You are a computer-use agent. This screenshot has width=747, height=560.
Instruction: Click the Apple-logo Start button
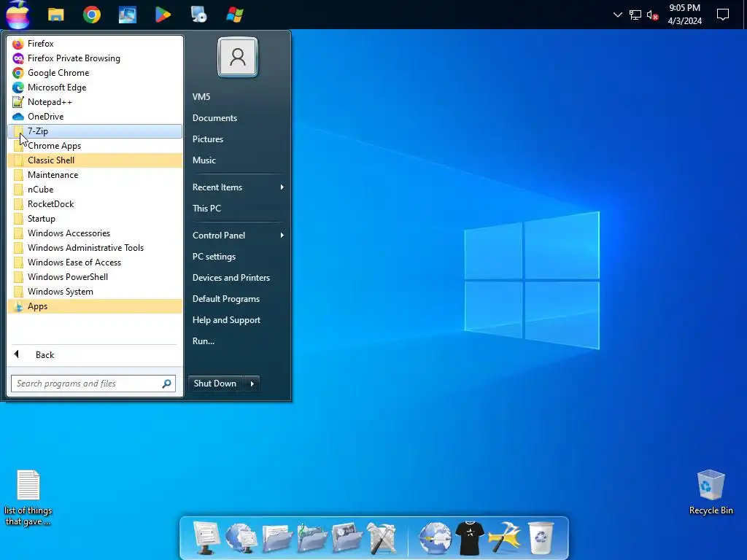(x=18, y=15)
